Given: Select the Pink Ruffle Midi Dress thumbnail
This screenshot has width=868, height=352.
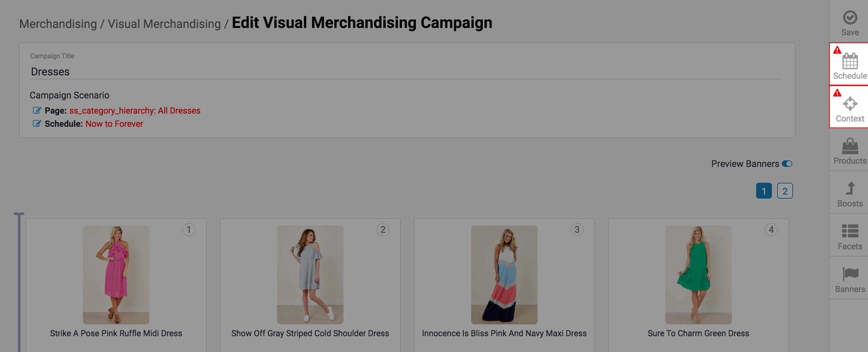Looking at the screenshot, I should click(x=116, y=274).
